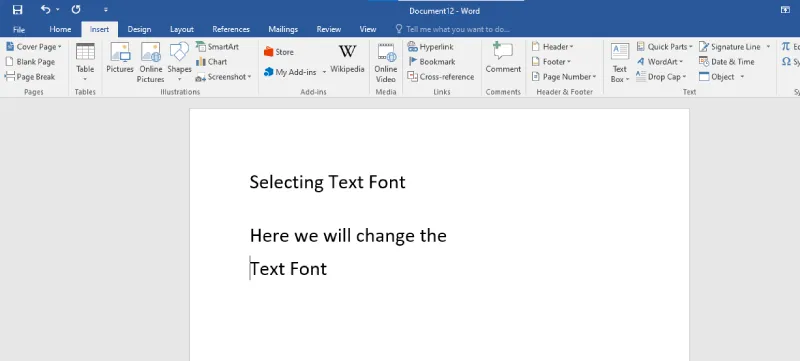The width and height of the screenshot is (800, 361).
Task: Click the Ribbon Display Options icon
Action: (786, 10)
